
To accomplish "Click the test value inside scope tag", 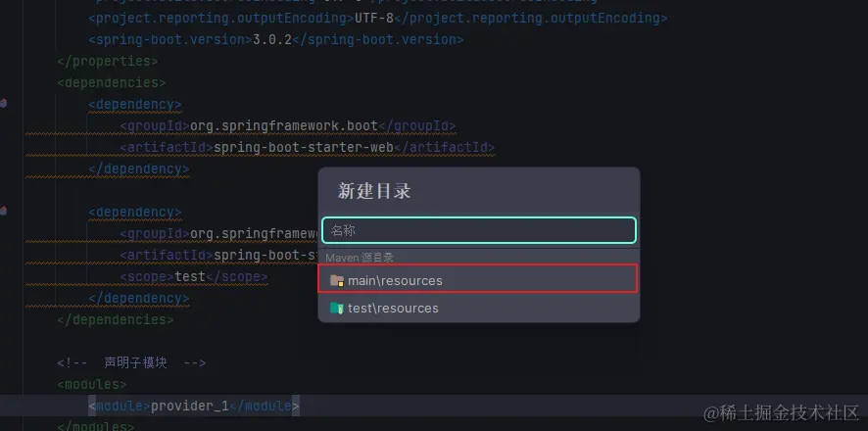I will (x=190, y=276).
